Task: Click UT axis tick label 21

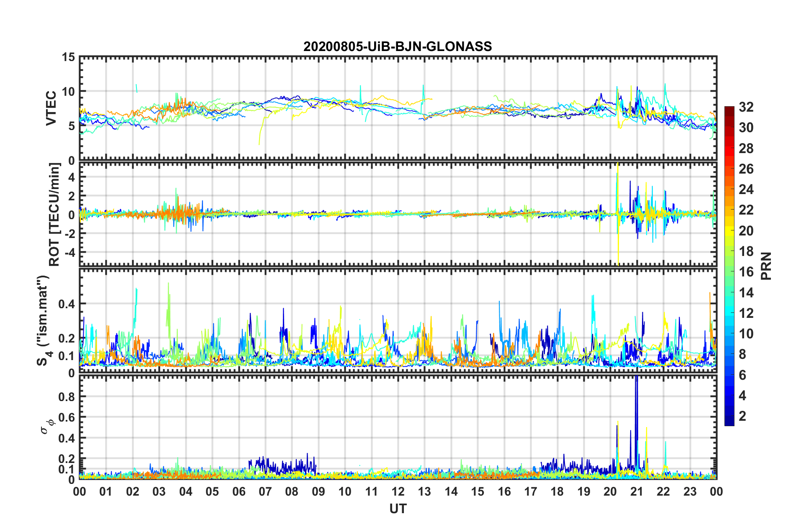Action: point(637,492)
